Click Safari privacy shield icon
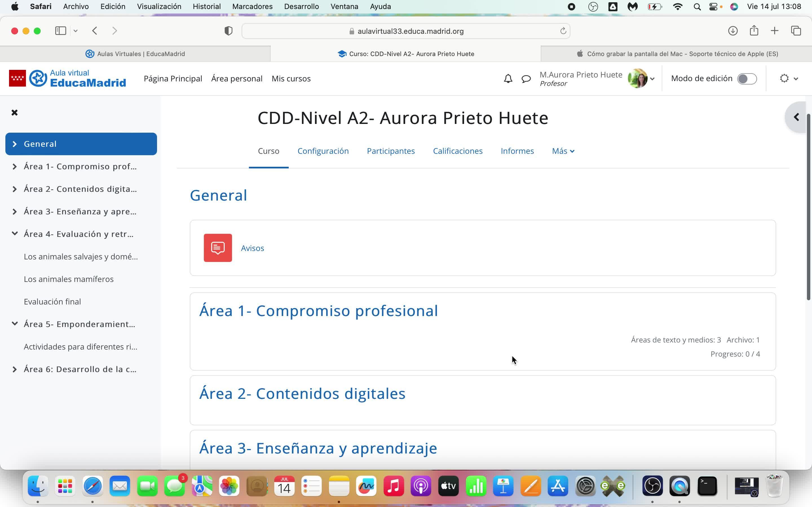Screen dimensions: 812x507 228,31
